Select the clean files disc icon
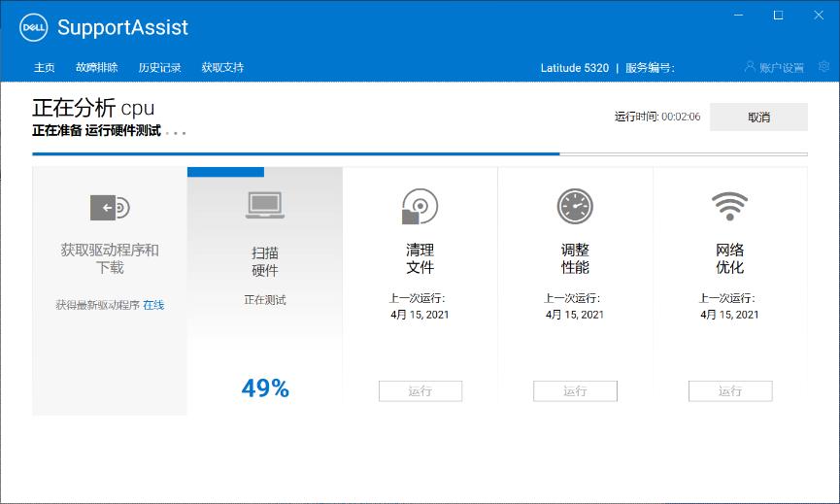Image resolution: width=840 pixels, height=504 pixels. click(x=420, y=206)
